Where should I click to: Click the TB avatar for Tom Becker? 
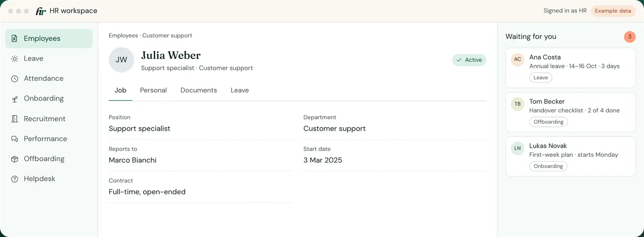(517, 104)
